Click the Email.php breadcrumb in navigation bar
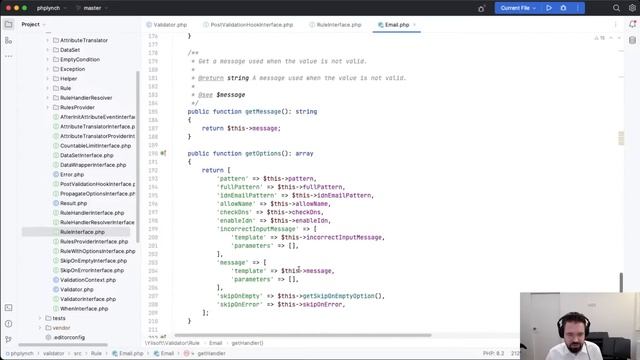640x360 pixels. [x=128, y=353]
